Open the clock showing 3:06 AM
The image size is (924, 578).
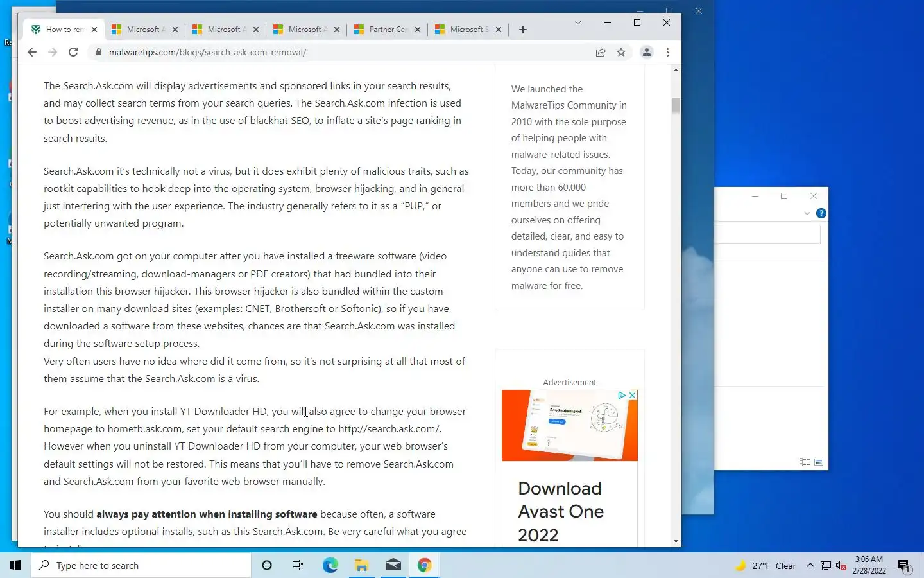point(869,565)
